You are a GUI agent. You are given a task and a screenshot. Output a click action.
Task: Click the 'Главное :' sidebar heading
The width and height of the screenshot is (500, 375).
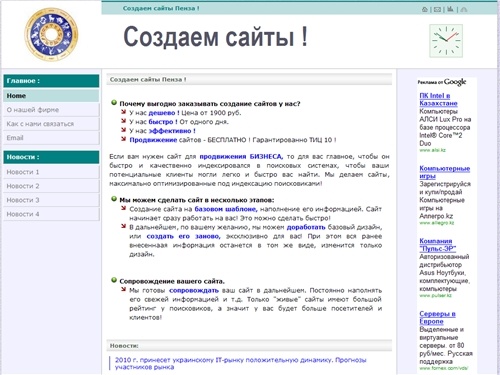[x=51, y=81]
